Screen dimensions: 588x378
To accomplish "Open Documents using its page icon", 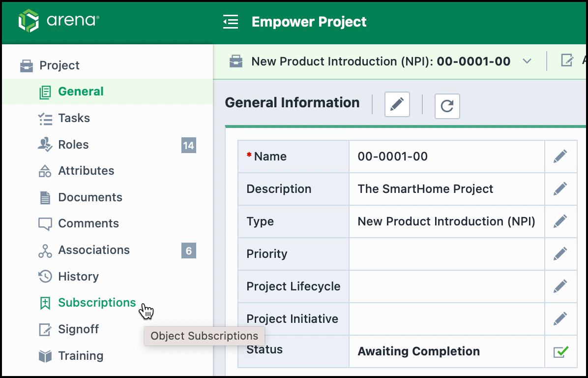I will click(44, 197).
